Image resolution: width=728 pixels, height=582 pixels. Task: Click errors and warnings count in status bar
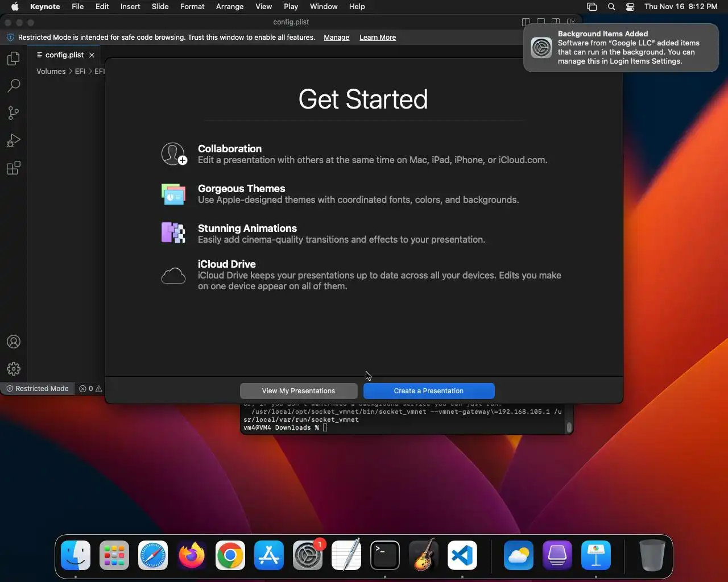click(90, 389)
